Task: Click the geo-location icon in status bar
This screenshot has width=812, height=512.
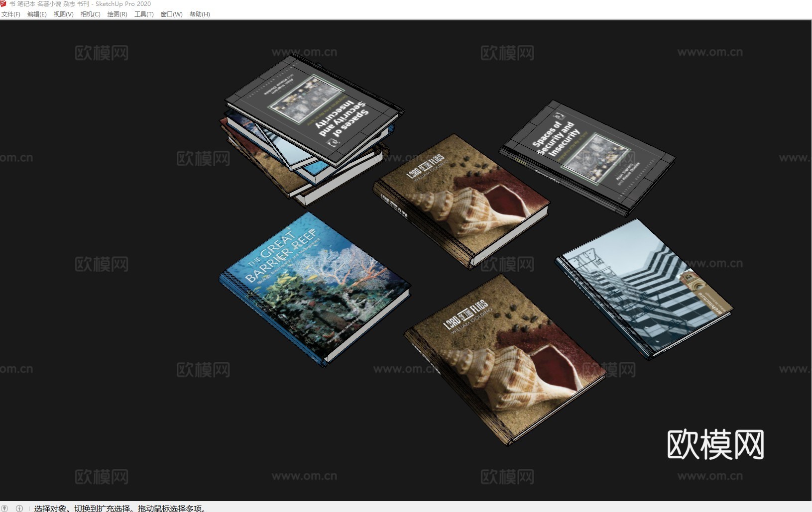Action: 5,508
